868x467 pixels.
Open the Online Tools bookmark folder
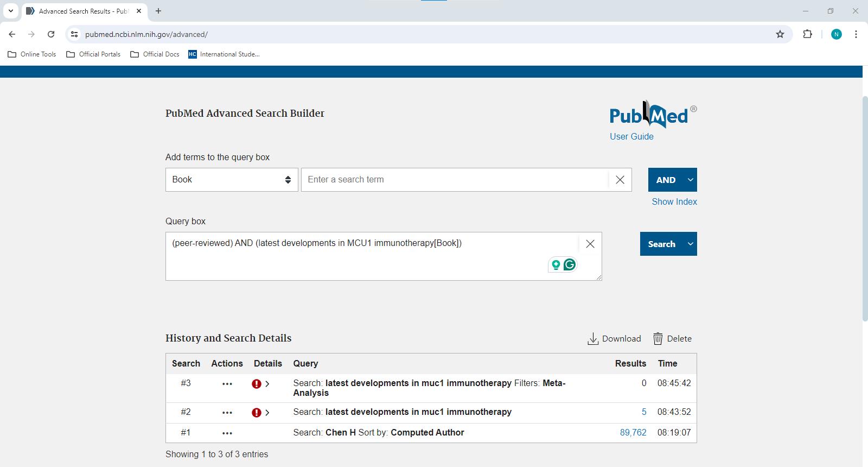[x=32, y=54]
